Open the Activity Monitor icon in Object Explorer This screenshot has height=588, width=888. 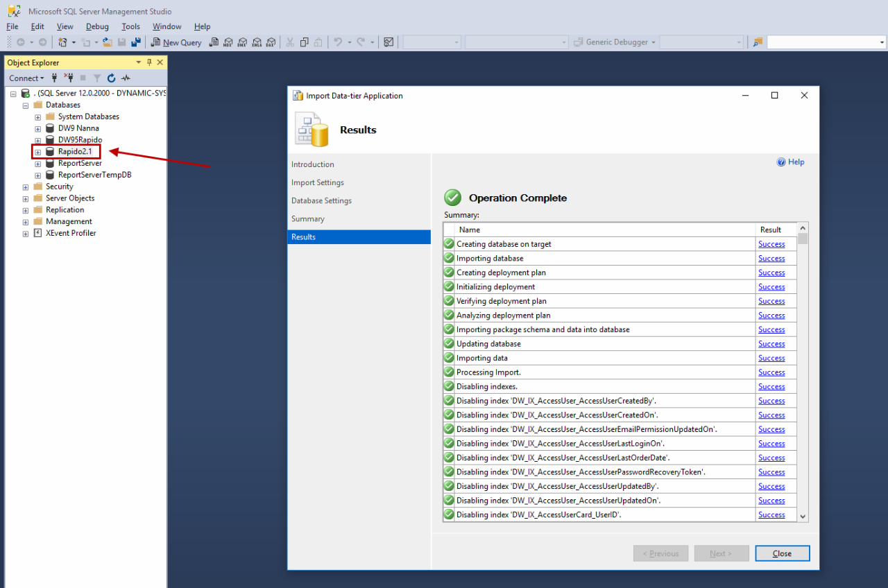tap(126, 78)
